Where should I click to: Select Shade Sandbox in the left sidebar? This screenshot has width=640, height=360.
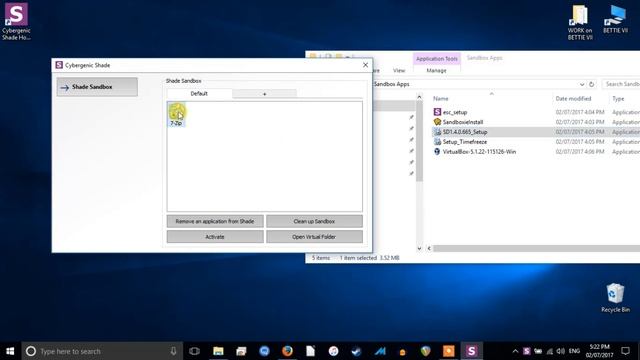pyautogui.click(x=97, y=87)
